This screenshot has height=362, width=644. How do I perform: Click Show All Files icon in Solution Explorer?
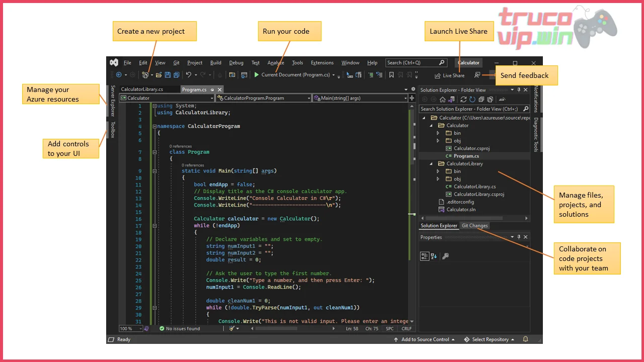coord(490,100)
